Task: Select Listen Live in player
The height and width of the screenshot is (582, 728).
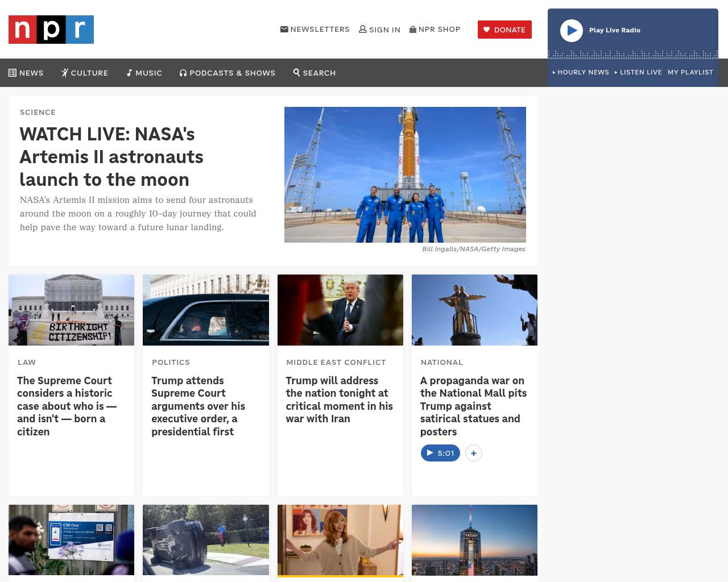Action: click(638, 72)
